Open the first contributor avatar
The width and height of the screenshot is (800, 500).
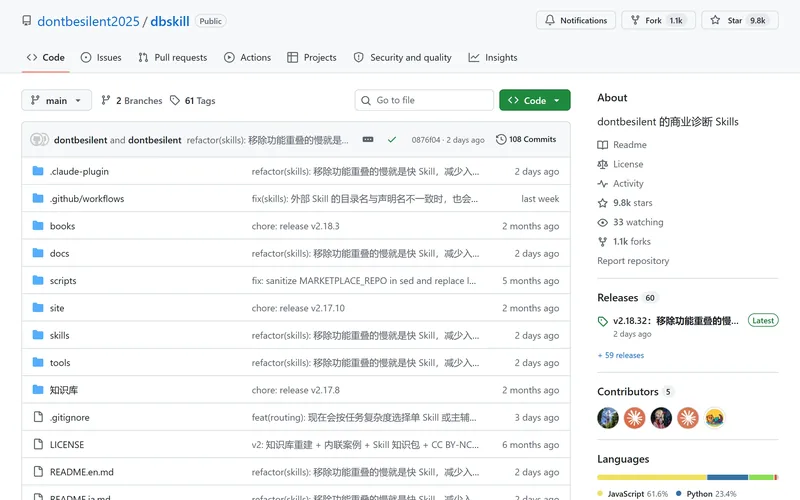608,418
